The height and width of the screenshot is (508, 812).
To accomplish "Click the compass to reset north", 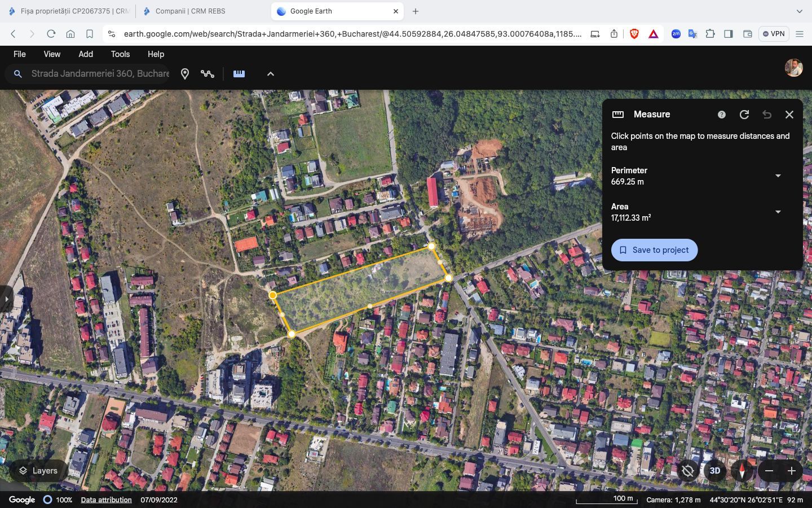I will [741, 470].
